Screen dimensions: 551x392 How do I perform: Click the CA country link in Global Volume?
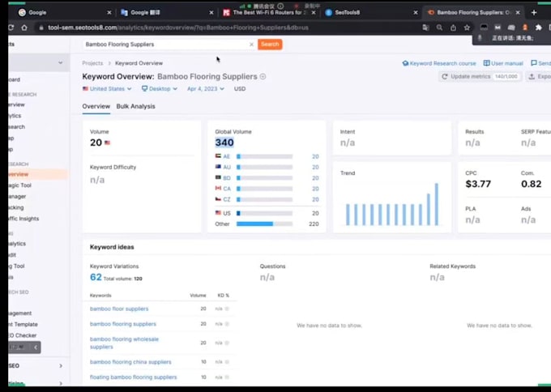click(x=227, y=189)
